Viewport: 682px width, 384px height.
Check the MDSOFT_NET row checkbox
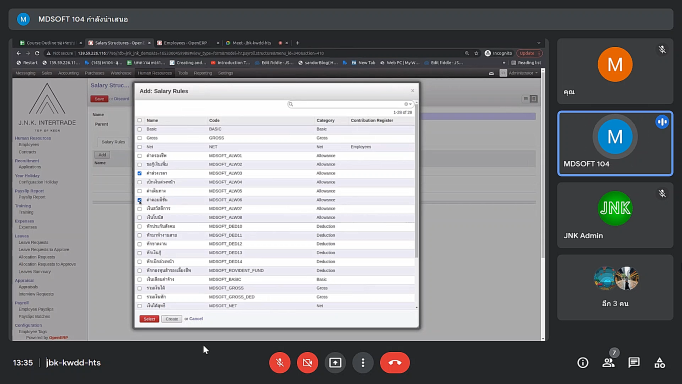[x=140, y=306]
